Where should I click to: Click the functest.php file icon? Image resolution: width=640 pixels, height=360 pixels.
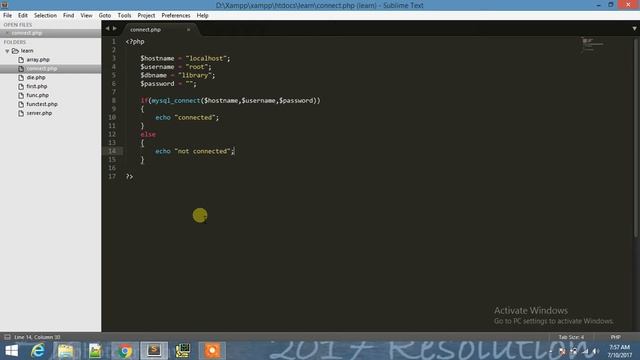click(x=21, y=104)
